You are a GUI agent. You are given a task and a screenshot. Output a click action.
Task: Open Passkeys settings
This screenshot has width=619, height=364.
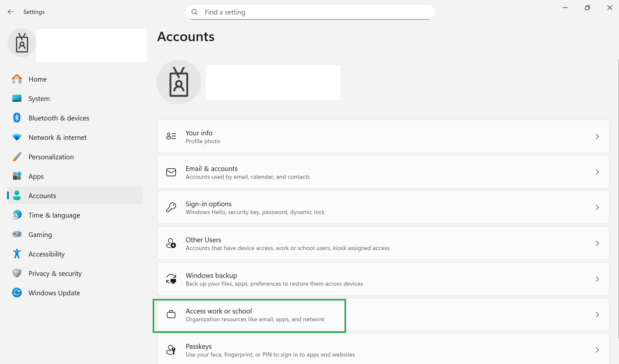pos(383,349)
